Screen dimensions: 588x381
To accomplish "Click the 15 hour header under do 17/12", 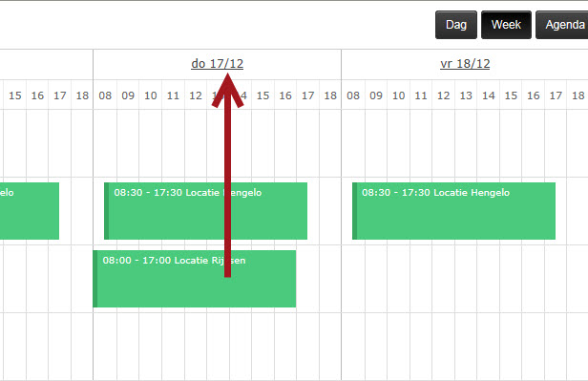I will pyautogui.click(x=262, y=95).
